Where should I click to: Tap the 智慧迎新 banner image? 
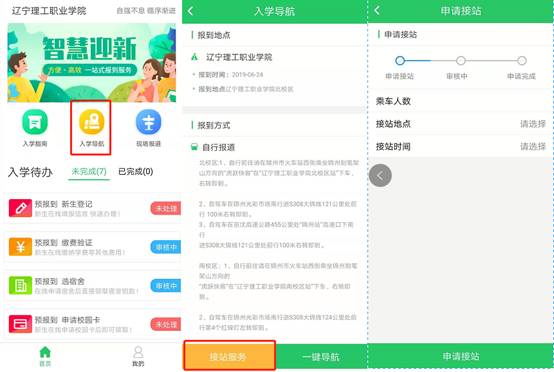pyautogui.click(x=92, y=63)
